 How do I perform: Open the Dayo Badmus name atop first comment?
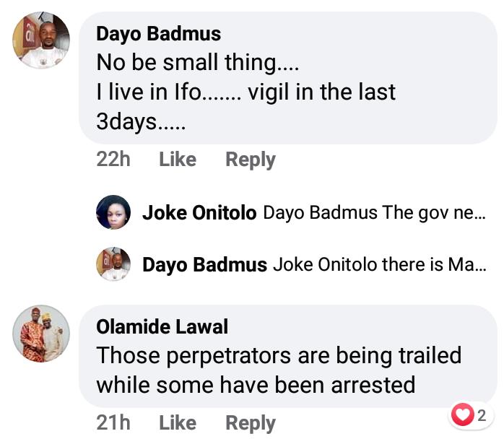coord(159,34)
